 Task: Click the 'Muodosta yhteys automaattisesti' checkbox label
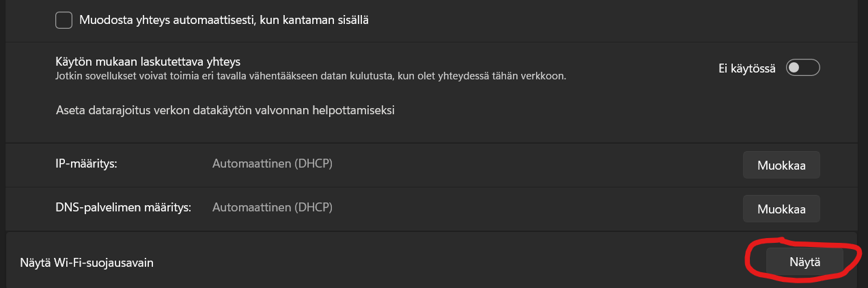tap(224, 21)
